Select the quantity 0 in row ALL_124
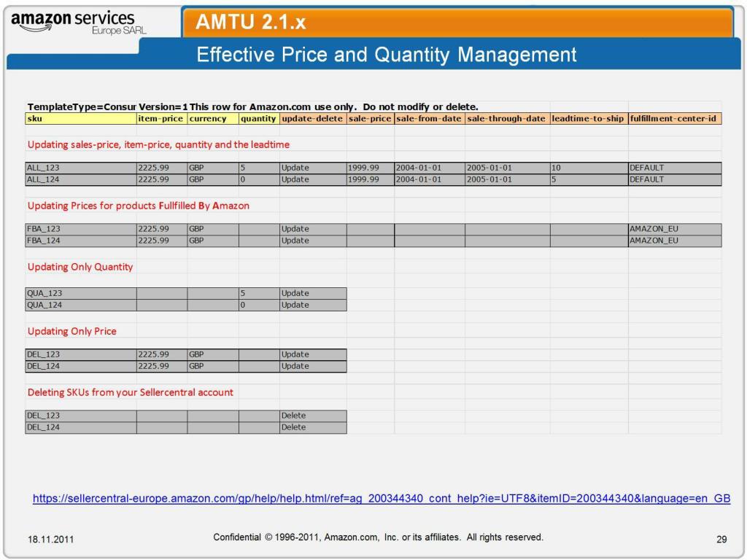 tap(259, 179)
